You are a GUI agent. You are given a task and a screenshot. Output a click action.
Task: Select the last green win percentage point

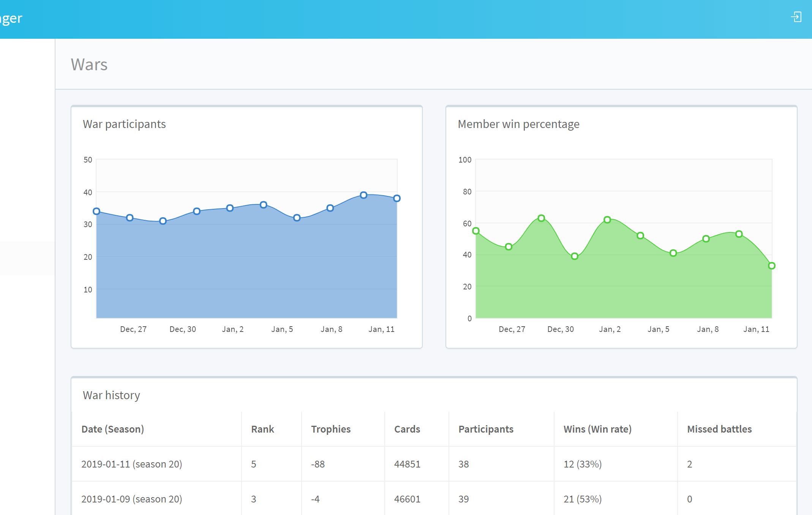click(x=771, y=266)
